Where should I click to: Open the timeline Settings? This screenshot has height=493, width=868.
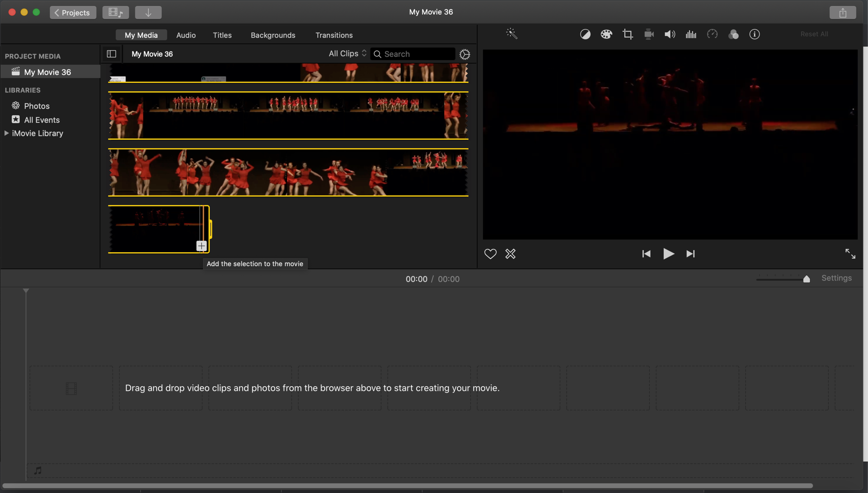click(836, 278)
